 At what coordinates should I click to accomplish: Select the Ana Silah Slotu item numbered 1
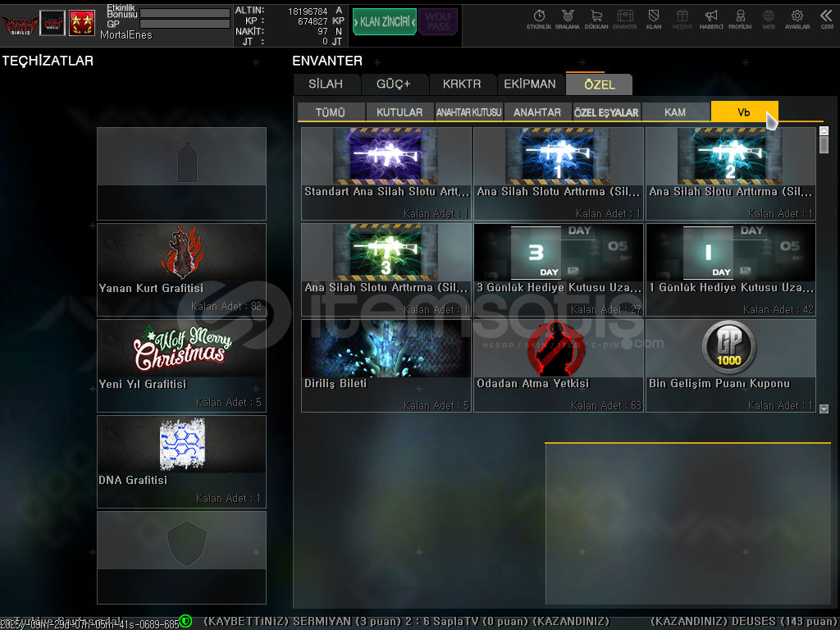coord(559,174)
